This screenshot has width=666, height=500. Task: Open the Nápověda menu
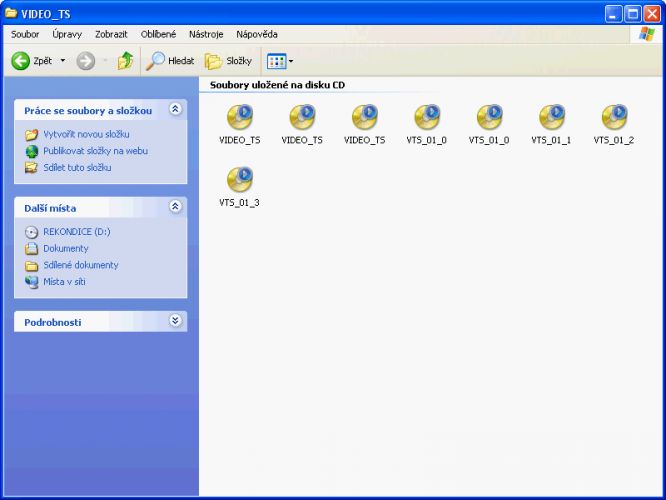coord(257,34)
